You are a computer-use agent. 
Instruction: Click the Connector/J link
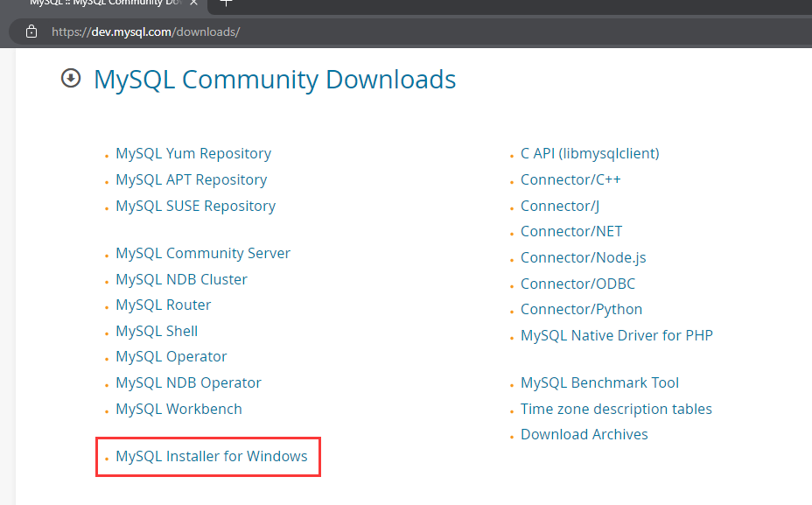point(559,206)
